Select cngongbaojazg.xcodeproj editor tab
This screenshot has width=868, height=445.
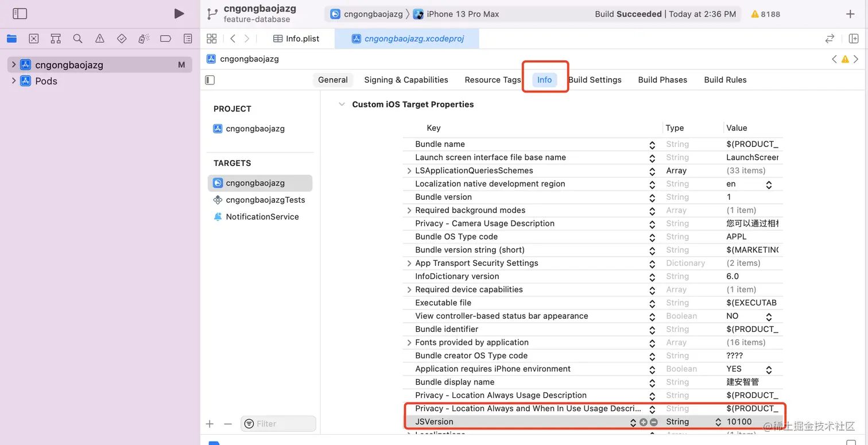pos(407,38)
